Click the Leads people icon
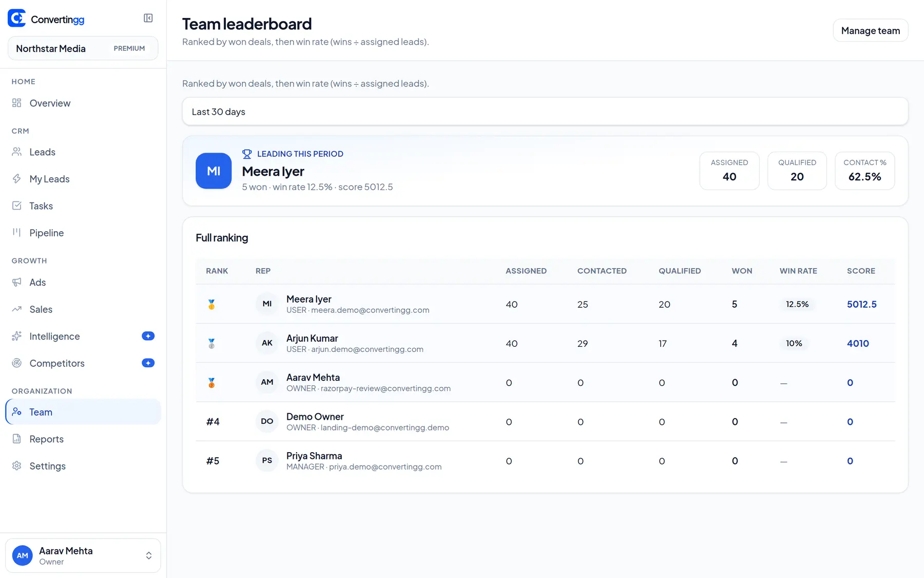This screenshot has width=924, height=578. pyautogui.click(x=17, y=152)
